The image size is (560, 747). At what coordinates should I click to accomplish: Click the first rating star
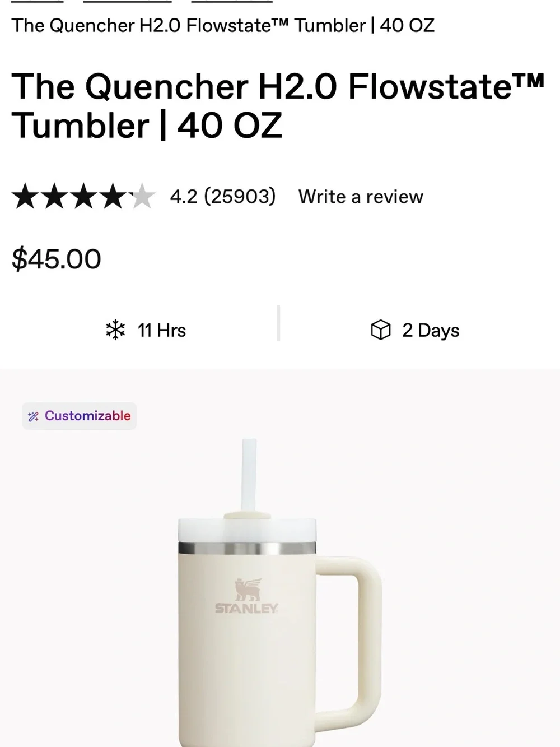point(25,197)
